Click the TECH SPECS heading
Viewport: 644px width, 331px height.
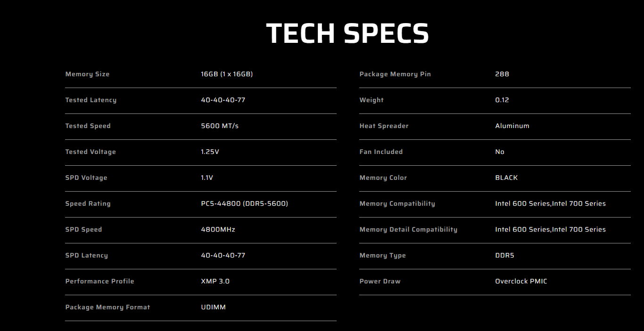click(x=347, y=33)
